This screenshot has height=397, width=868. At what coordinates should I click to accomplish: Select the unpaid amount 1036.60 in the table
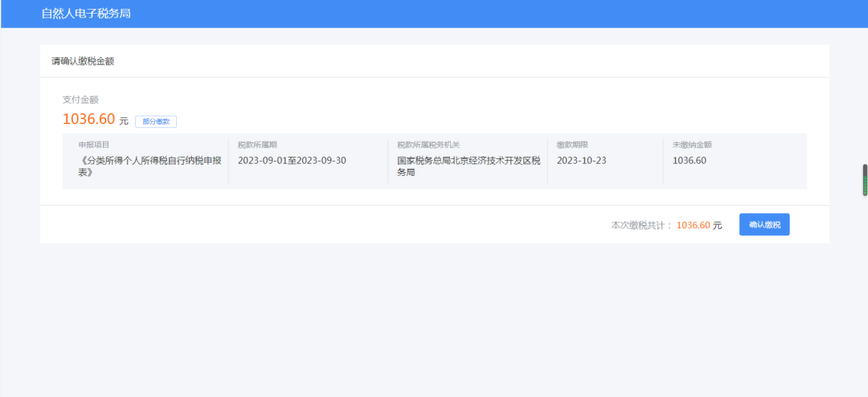pos(690,161)
